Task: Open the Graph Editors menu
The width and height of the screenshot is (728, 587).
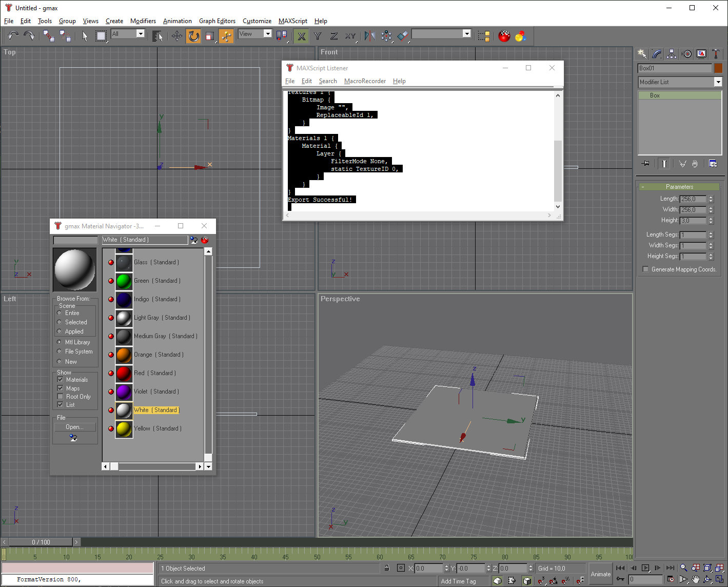Action: 217,21
